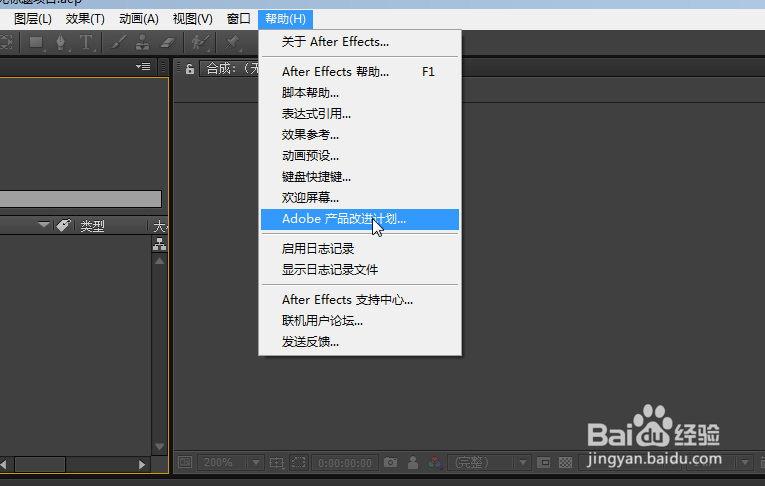Choose 欢迎屏幕... menu item
This screenshot has width=765, height=486.
click(x=360, y=198)
